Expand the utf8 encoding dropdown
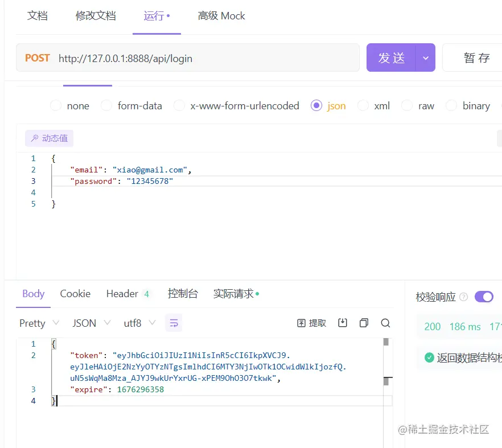This screenshot has height=448, width=502. click(x=139, y=323)
